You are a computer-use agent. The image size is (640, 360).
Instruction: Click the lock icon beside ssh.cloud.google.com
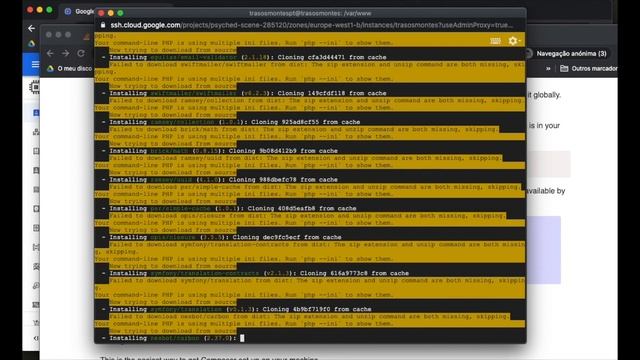point(103,25)
